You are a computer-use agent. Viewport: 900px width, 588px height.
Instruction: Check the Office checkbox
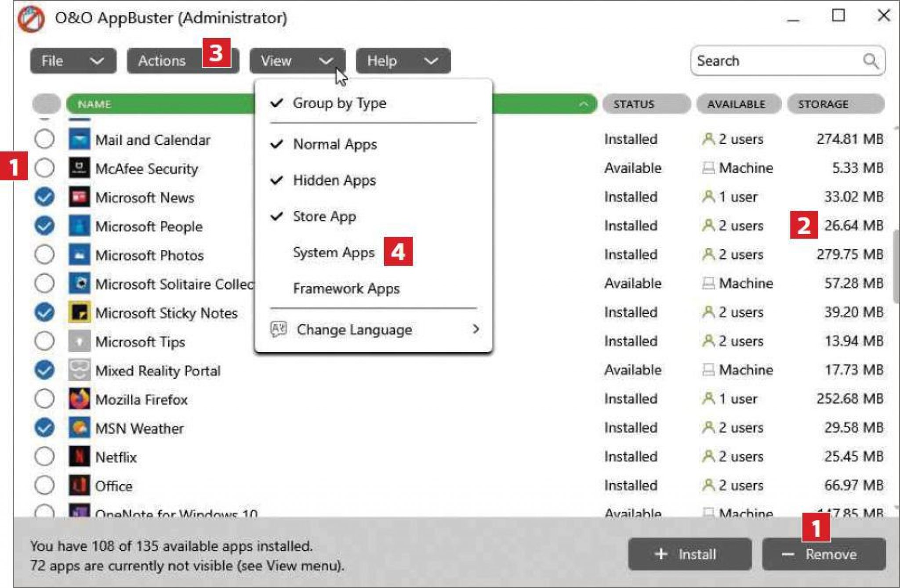(x=44, y=486)
